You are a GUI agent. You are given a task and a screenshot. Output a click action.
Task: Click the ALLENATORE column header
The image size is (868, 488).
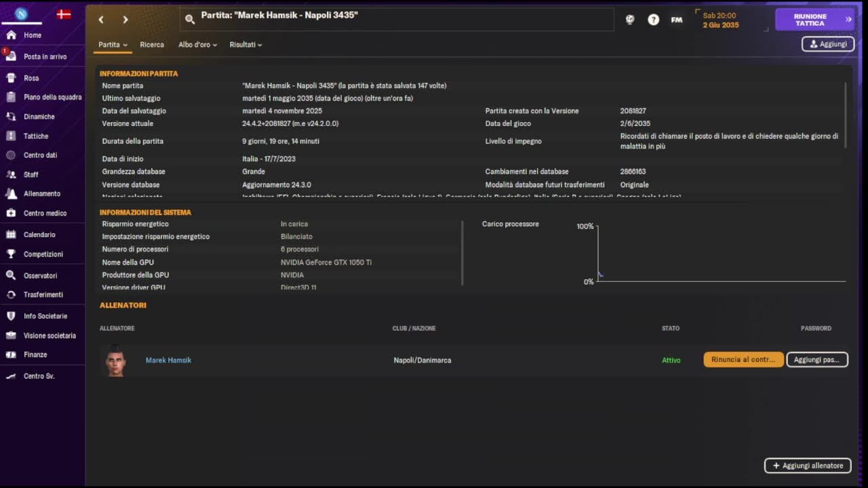117,329
